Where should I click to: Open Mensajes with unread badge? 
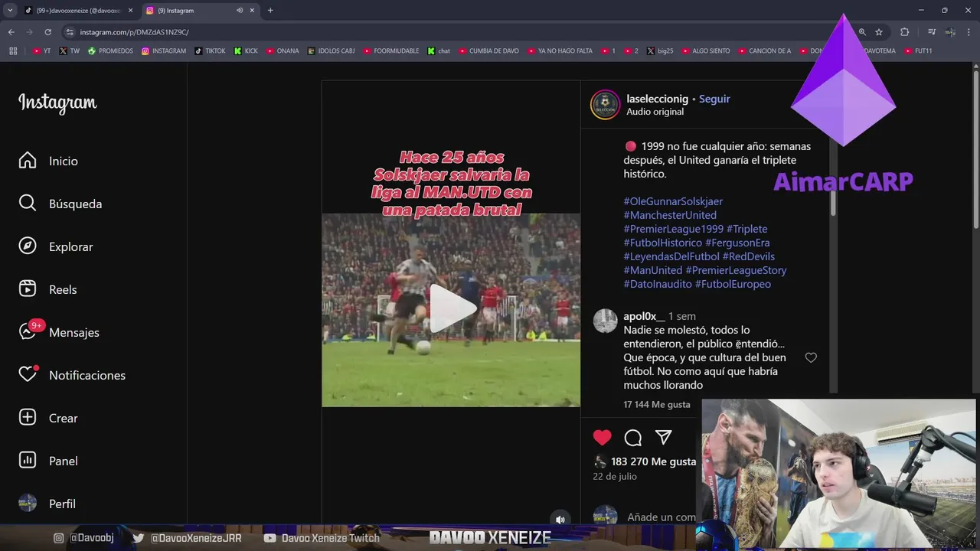(59, 332)
